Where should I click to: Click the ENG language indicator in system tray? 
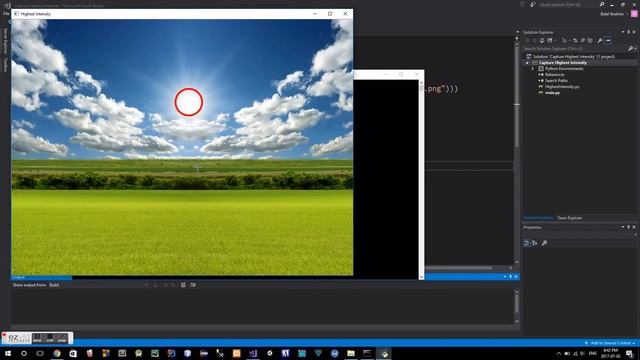coord(593,353)
